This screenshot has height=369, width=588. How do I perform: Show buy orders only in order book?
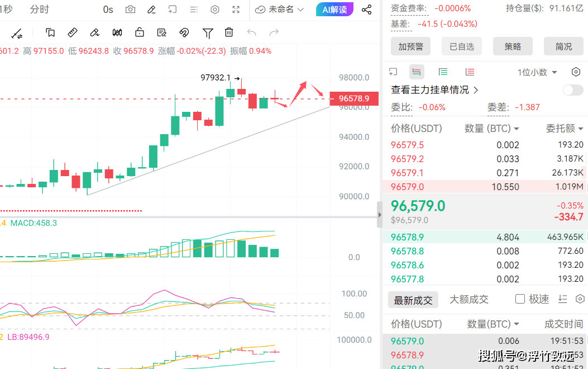point(443,72)
